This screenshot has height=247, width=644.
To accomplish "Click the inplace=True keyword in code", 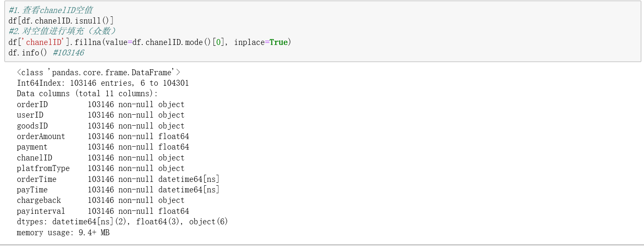I will tap(261, 42).
